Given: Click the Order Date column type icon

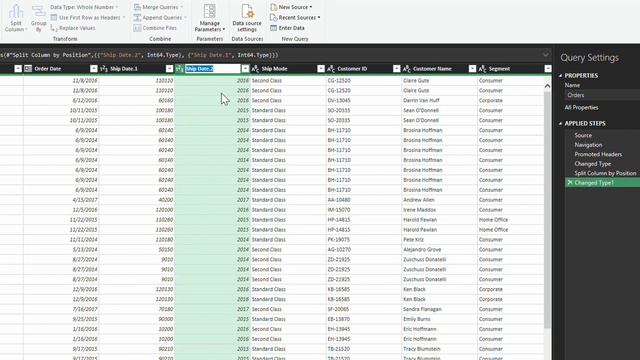Looking at the screenshot, I should pos(28,69).
